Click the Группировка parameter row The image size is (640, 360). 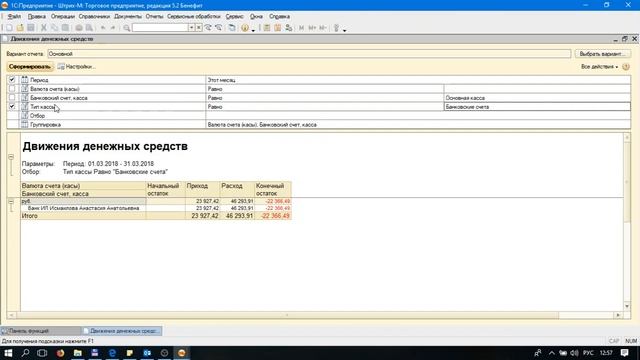point(318,124)
